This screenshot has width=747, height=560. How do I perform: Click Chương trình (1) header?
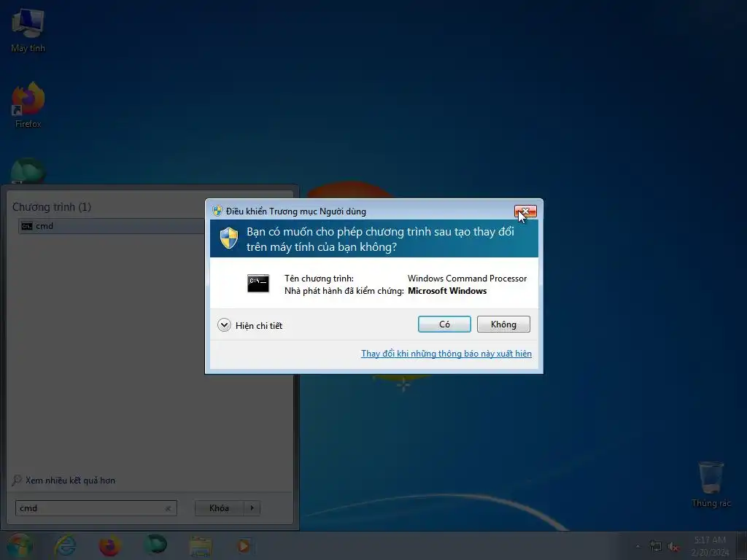point(52,206)
